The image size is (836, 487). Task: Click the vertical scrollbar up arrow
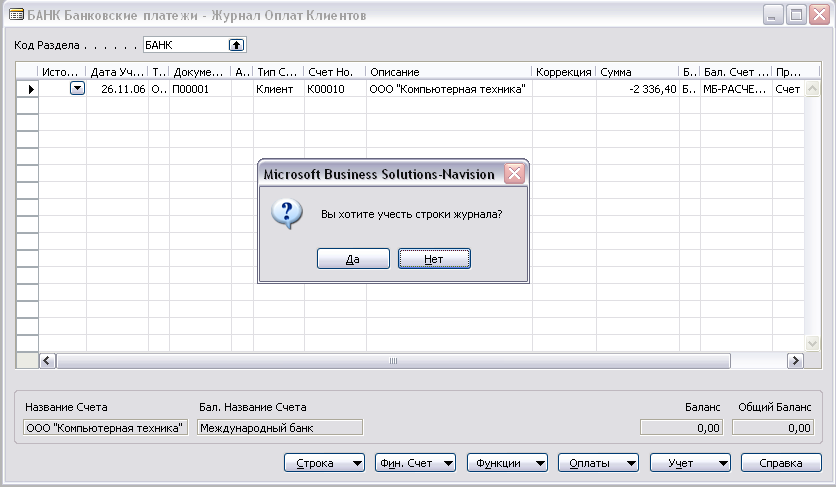[x=812, y=89]
